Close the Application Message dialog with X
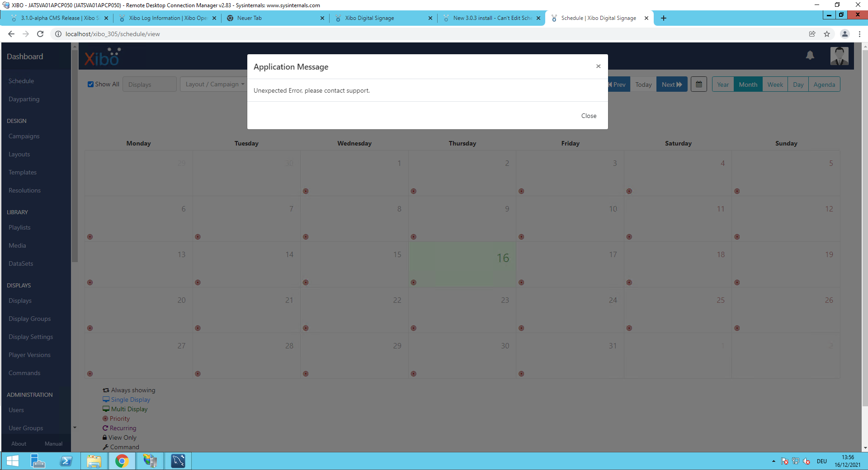 click(x=598, y=66)
